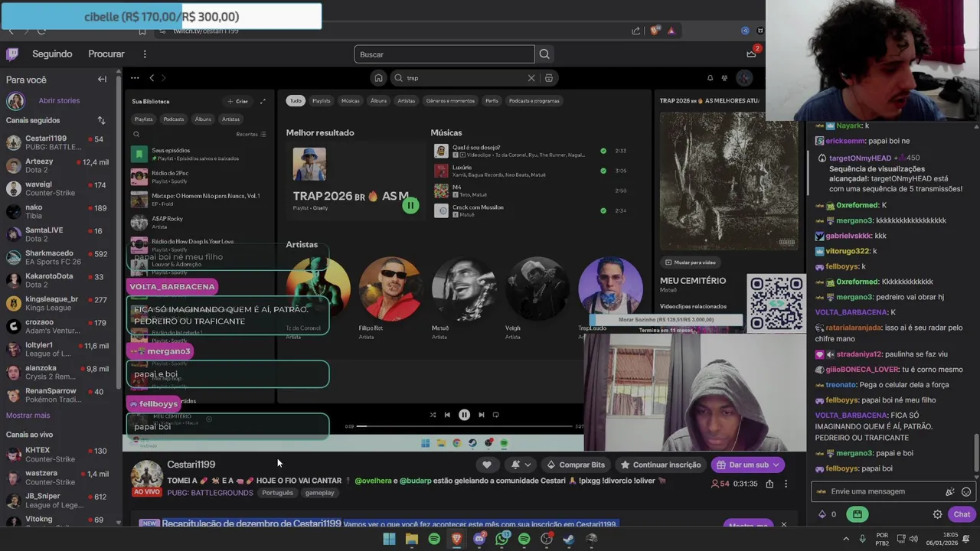Open the Seguindo tab
980x551 pixels.
[52, 54]
